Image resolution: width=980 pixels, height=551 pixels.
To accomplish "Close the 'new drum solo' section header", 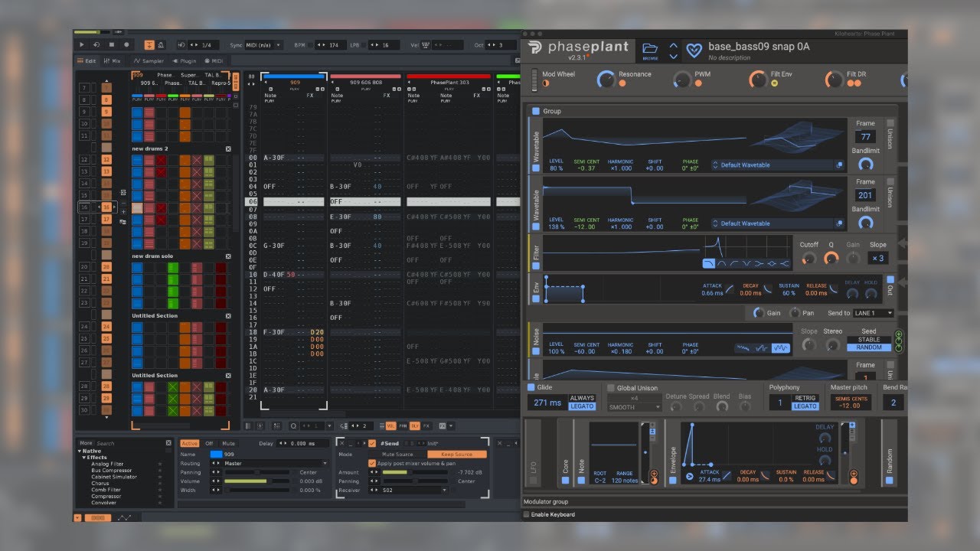I will click(x=228, y=256).
